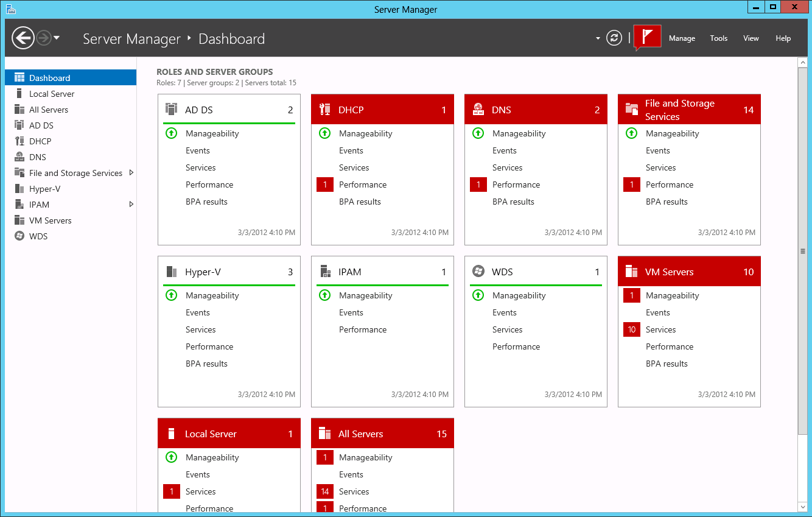Open the navigation history dropdown
The height and width of the screenshot is (517, 812).
pyautogui.click(x=57, y=38)
